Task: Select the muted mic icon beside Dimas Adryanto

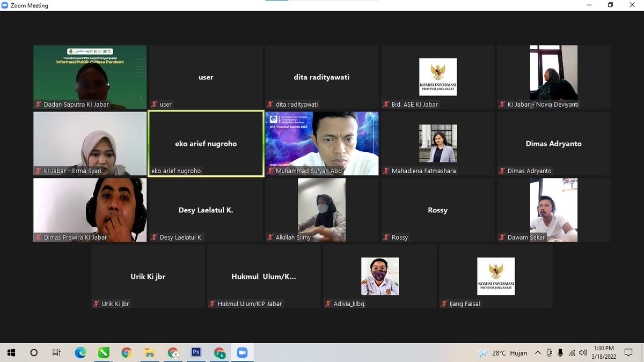Action: [x=502, y=171]
